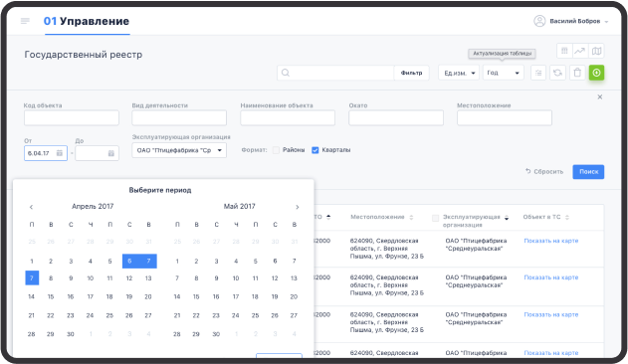
Task: Click the Код объекта input
Action: (72, 117)
